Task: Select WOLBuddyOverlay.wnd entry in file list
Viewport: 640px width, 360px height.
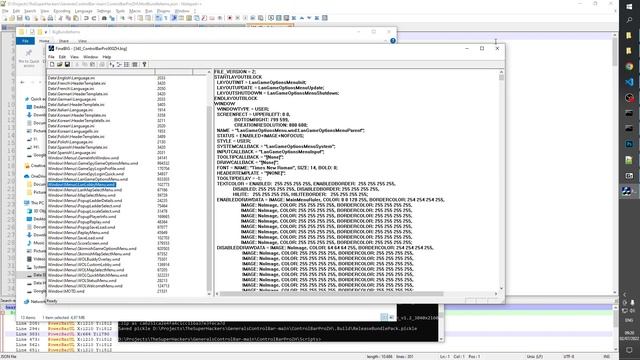Action: coord(84,259)
